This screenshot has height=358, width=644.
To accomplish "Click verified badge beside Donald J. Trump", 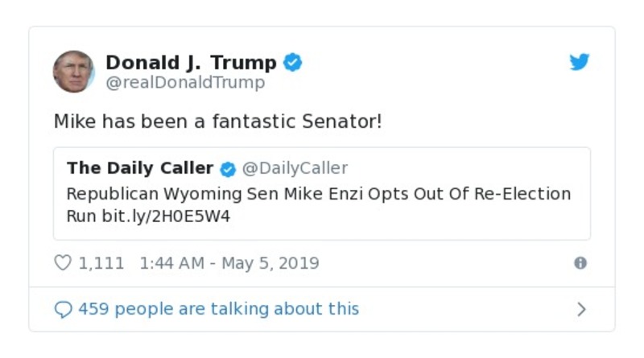I will [x=293, y=63].
